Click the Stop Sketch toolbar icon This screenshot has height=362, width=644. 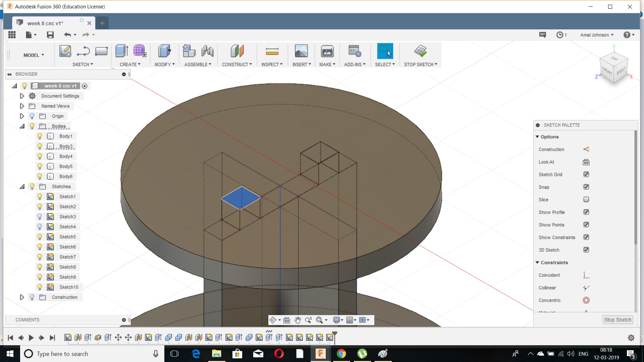point(420,51)
